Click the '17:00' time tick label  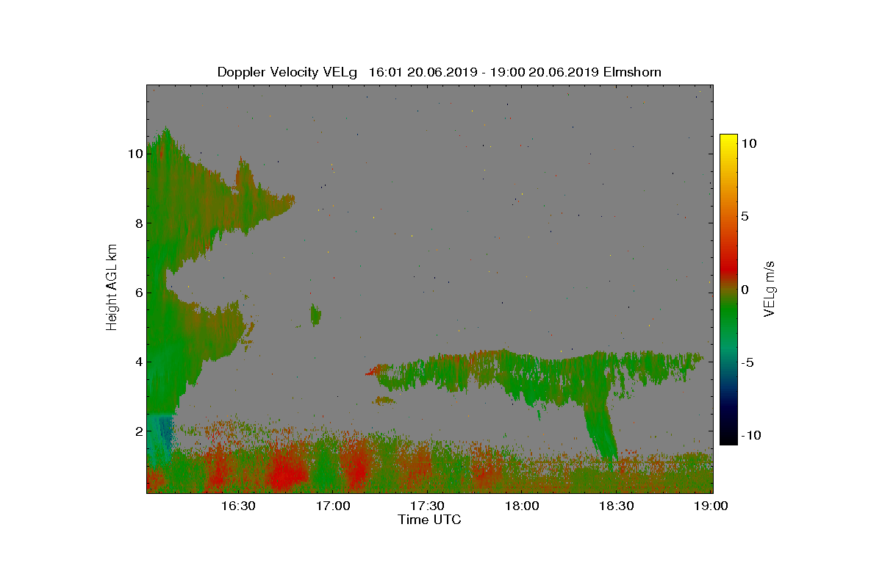332,506
